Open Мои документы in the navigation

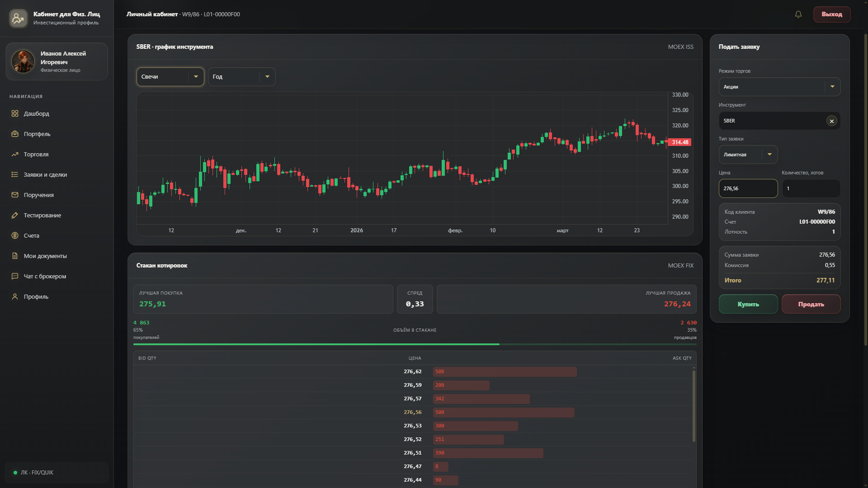[x=57, y=256]
